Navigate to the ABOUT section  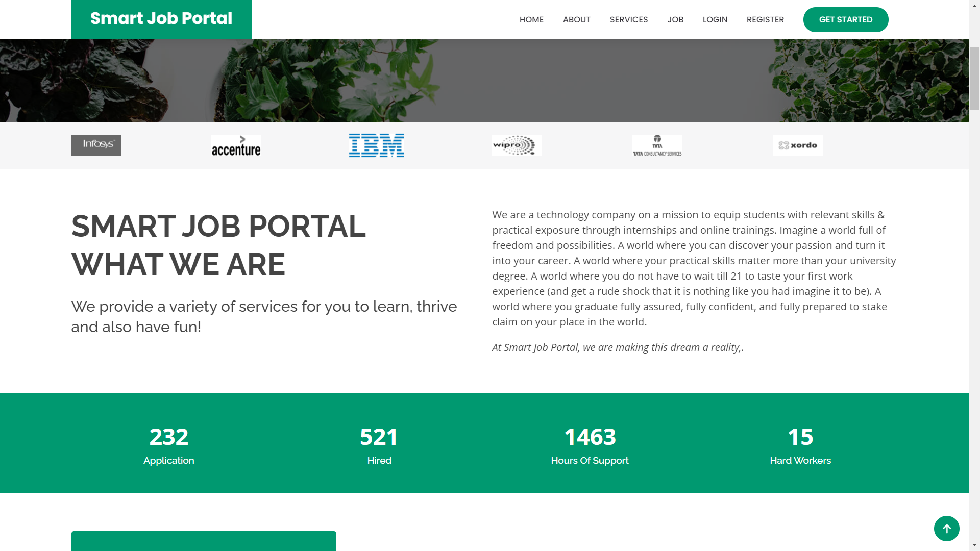[576, 19]
